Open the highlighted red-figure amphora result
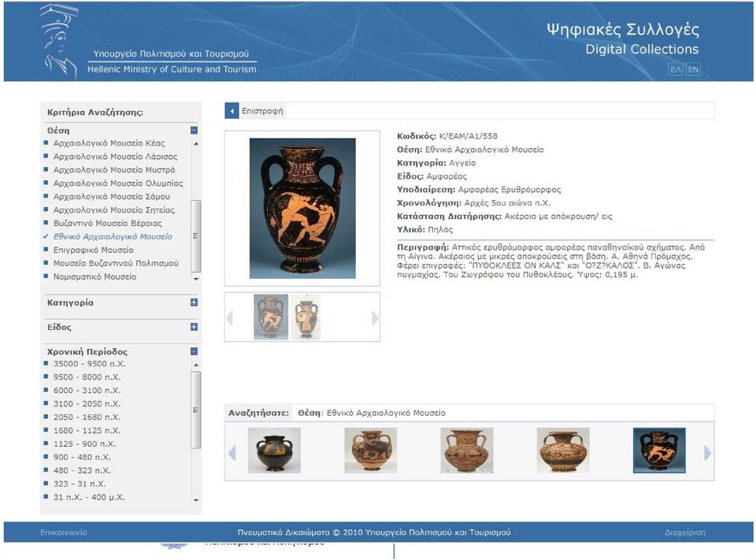 tap(659, 450)
